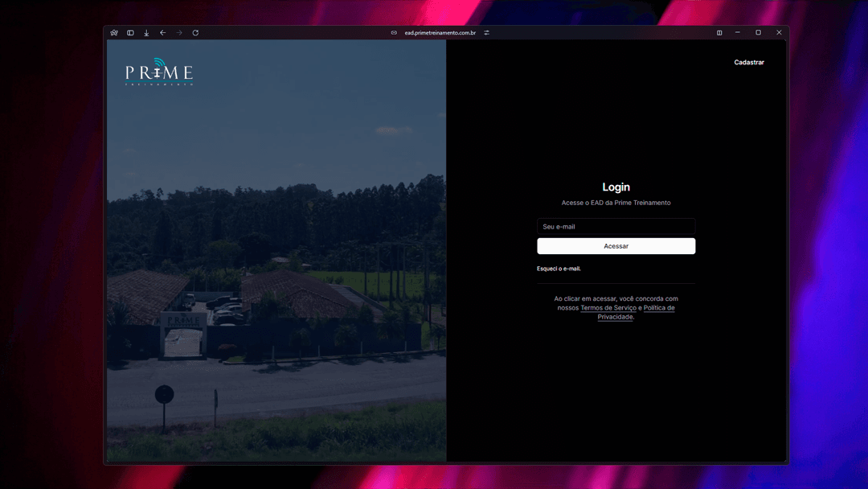868x489 pixels.
Task: Click the Prime Treinamento logo
Action: point(159,72)
